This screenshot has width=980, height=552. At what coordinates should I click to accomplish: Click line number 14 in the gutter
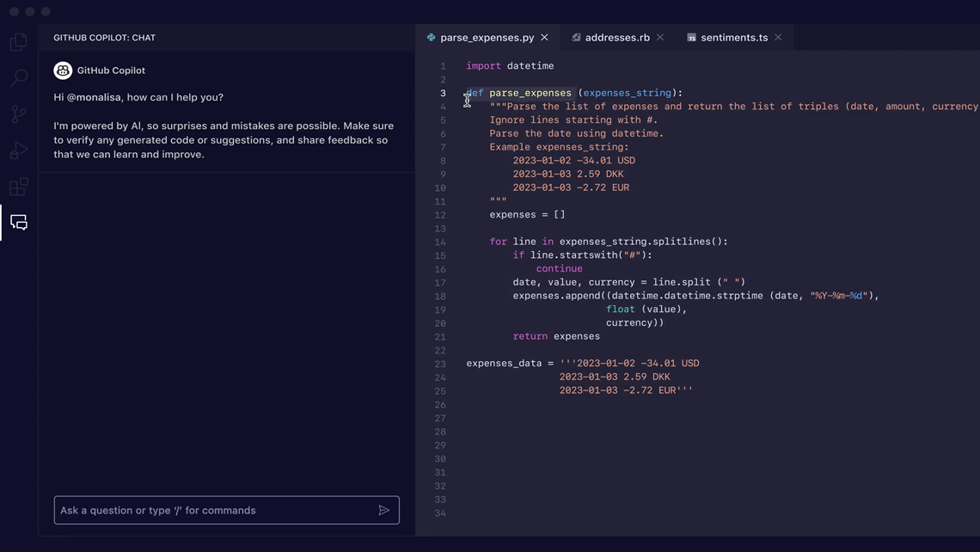(x=441, y=242)
